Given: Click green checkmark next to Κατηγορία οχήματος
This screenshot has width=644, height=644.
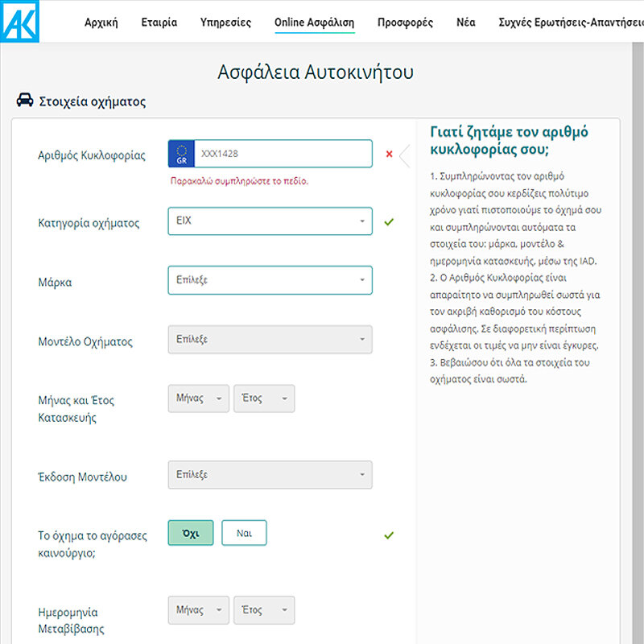Looking at the screenshot, I should click(389, 221).
